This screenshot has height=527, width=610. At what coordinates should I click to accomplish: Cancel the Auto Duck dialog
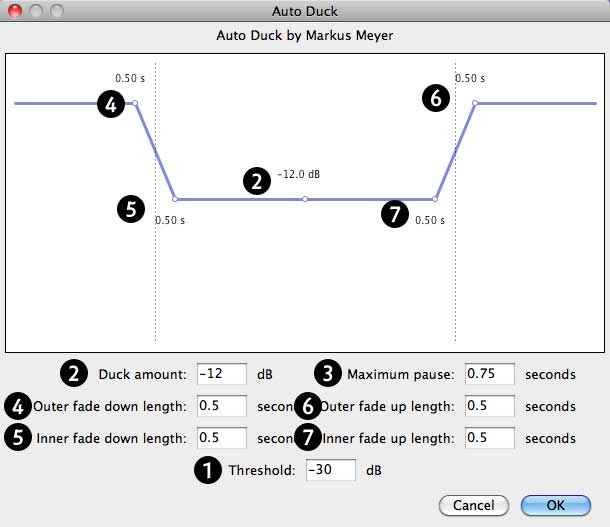[x=473, y=504]
